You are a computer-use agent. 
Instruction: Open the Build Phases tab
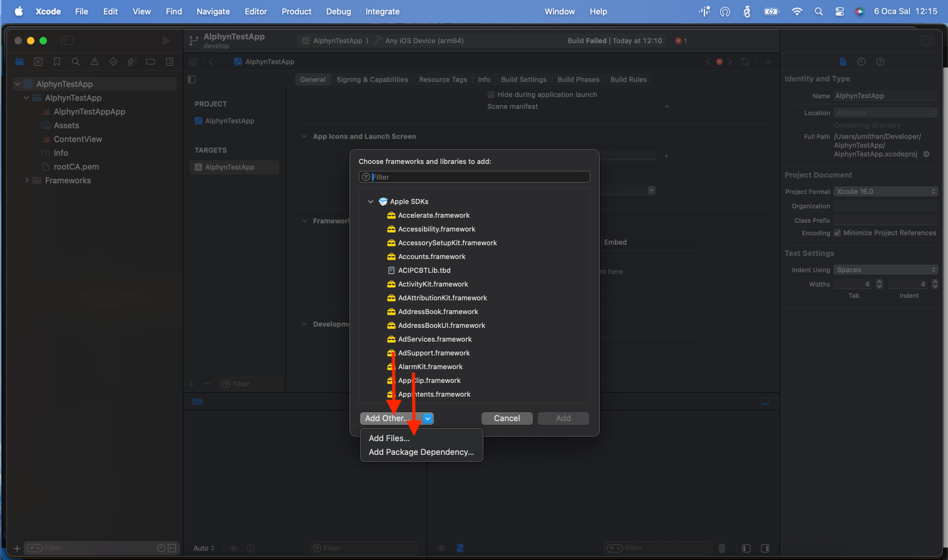pos(579,79)
